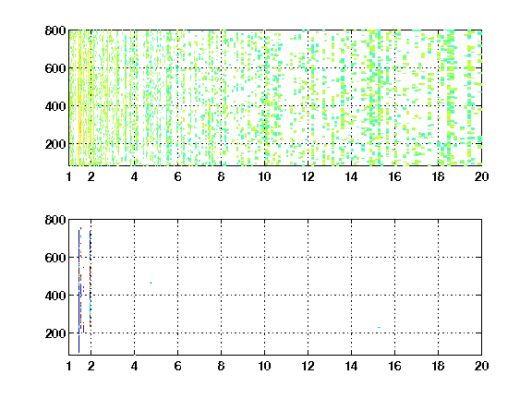Image resolution: width=532 pixels, height=399 pixels.
Task: Click the long dark blue vertical line in bottom plot
Action: coord(79,291)
